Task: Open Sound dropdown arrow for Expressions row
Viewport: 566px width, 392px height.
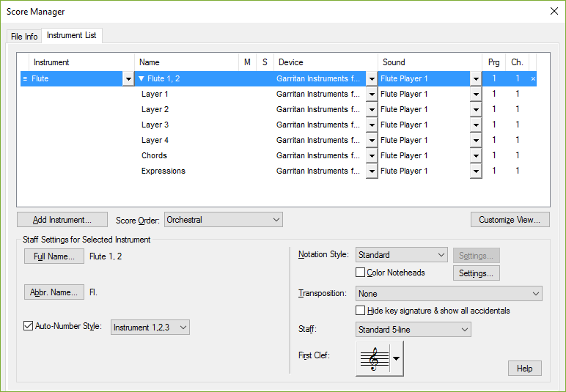Action: pyautogui.click(x=476, y=171)
